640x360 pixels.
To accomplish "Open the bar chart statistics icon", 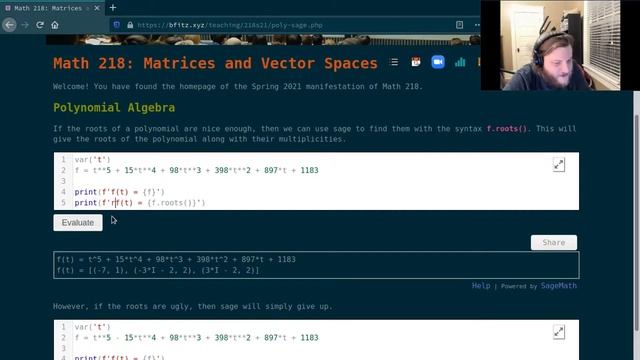I will pyautogui.click(x=460, y=62).
